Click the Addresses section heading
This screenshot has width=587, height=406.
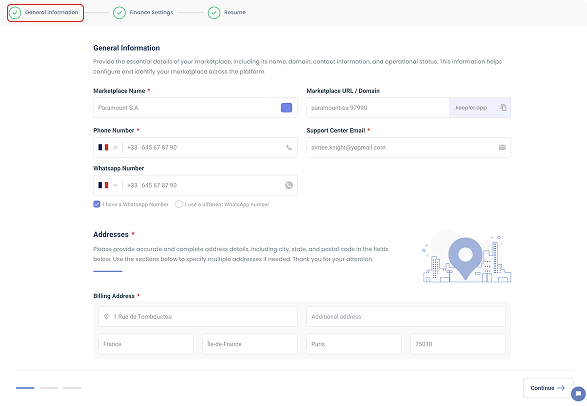pos(111,235)
